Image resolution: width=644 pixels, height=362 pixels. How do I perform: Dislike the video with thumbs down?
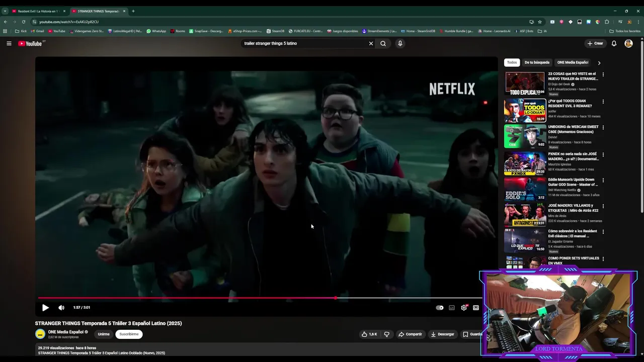coord(387,334)
